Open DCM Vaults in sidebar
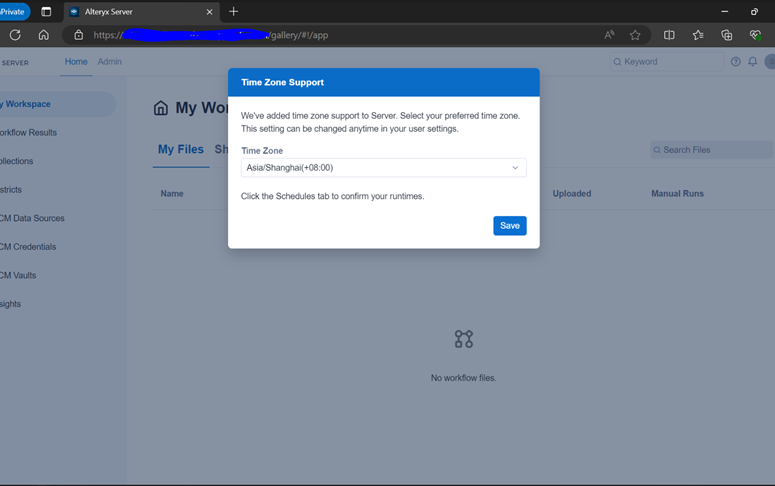The height and width of the screenshot is (486, 775). pos(18,275)
